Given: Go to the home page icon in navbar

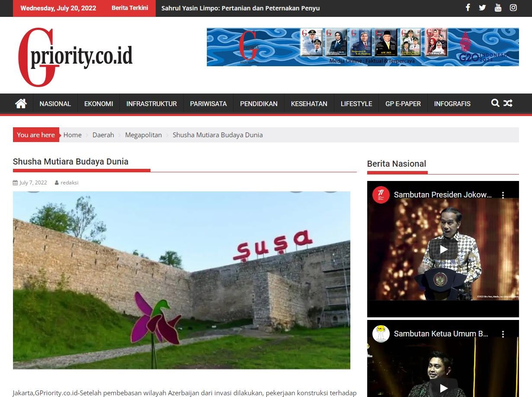Looking at the screenshot, I should pyautogui.click(x=21, y=103).
